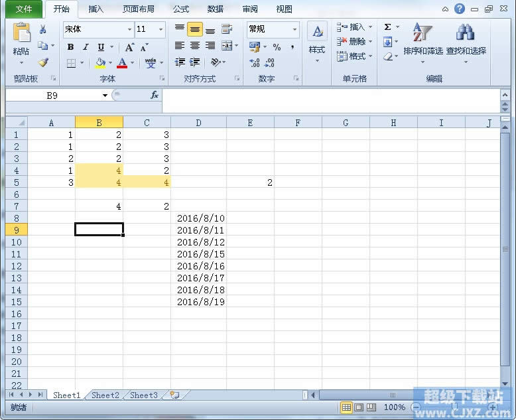Open the Sheet2 worksheet tab
516x420 pixels.
[x=105, y=395]
